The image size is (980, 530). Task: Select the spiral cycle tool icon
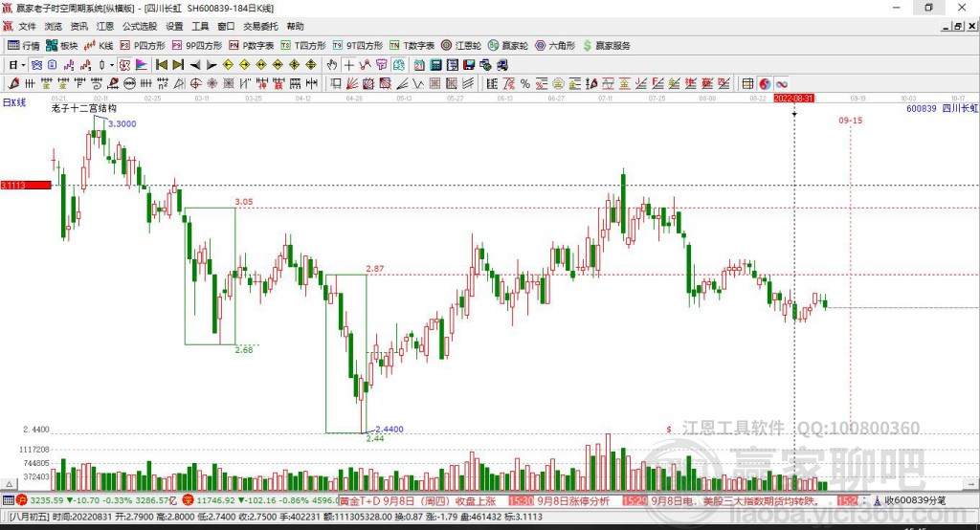coord(97,84)
